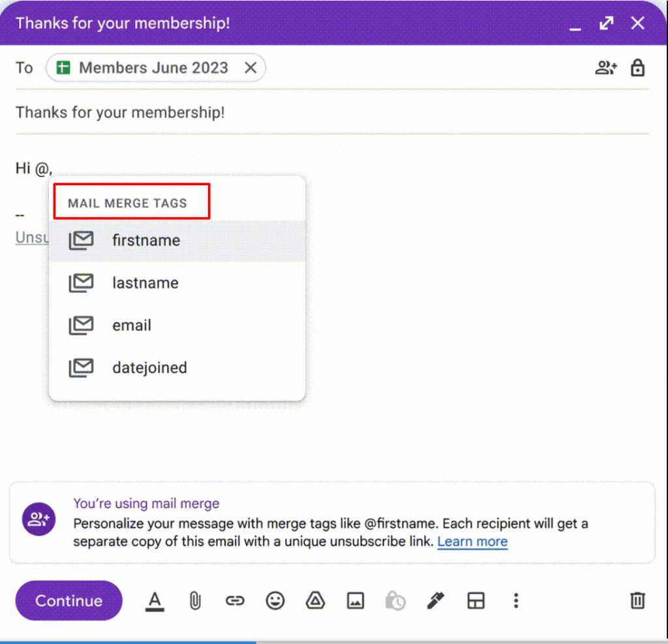Attach a file using the paperclip icon
668x644 pixels.
coord(195,600)
